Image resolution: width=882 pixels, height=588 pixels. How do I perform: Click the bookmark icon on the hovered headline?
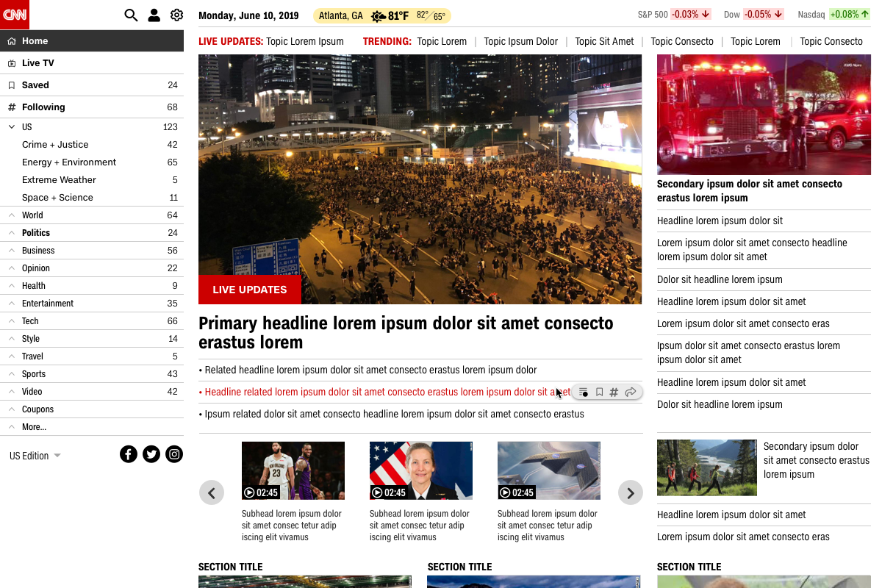(599, 392)
